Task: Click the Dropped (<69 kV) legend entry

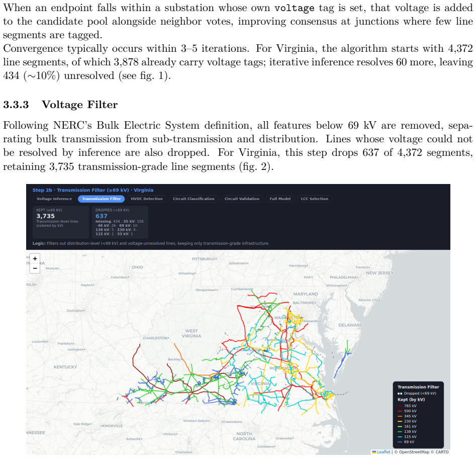Action: 417,394
